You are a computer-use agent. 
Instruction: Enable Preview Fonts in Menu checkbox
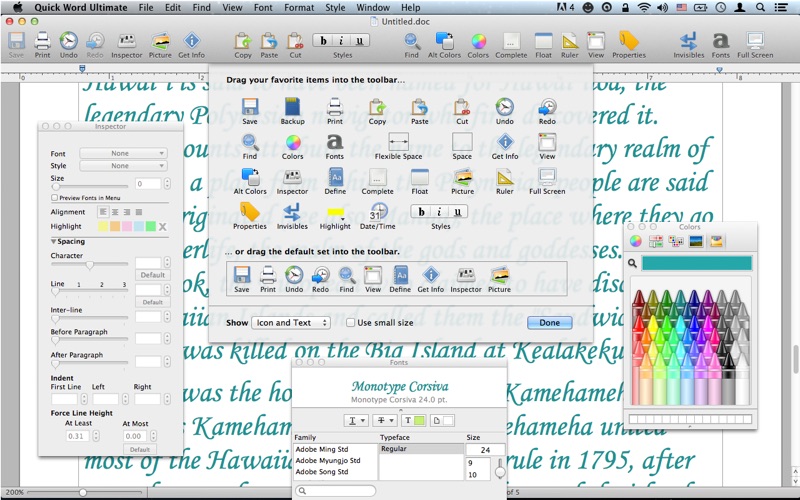point(54,197)
